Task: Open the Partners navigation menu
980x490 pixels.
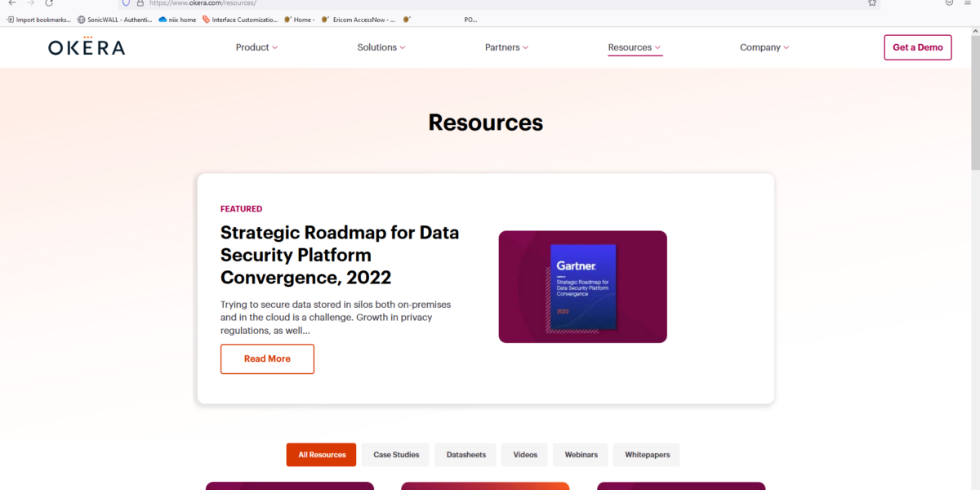Action: click(506, 47)
